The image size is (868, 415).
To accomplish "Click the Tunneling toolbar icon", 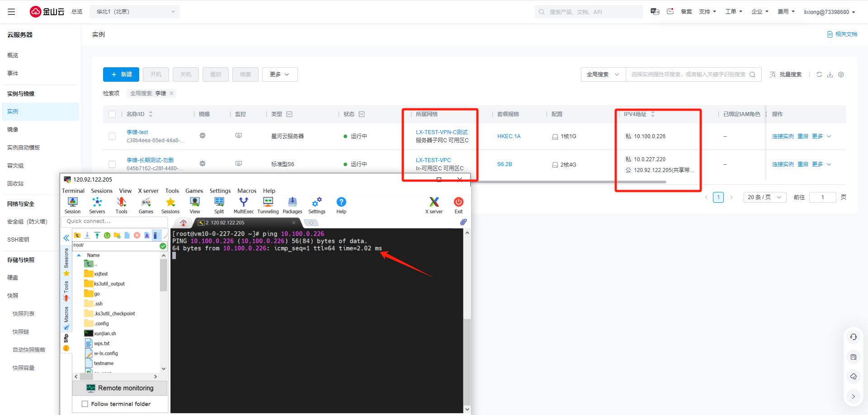I will [x=268, y=205].
